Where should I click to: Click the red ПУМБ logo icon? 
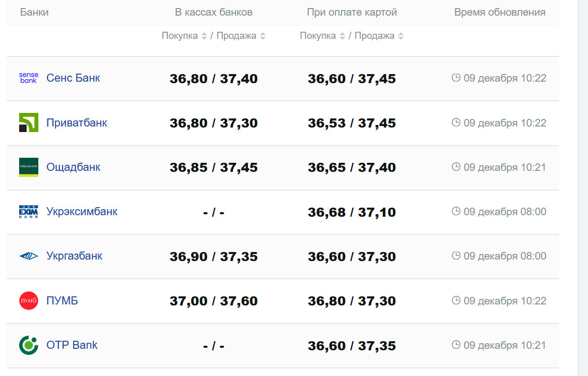tap(29, 301)
